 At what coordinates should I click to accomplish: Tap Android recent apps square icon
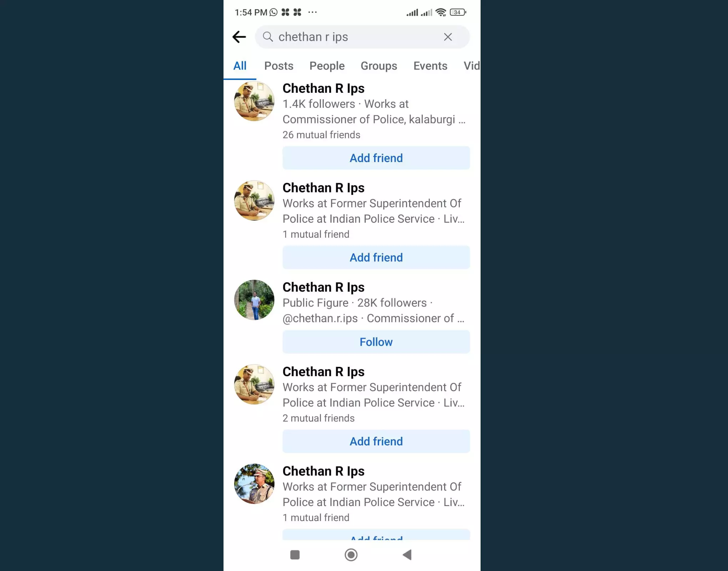[x=295, y=555]
